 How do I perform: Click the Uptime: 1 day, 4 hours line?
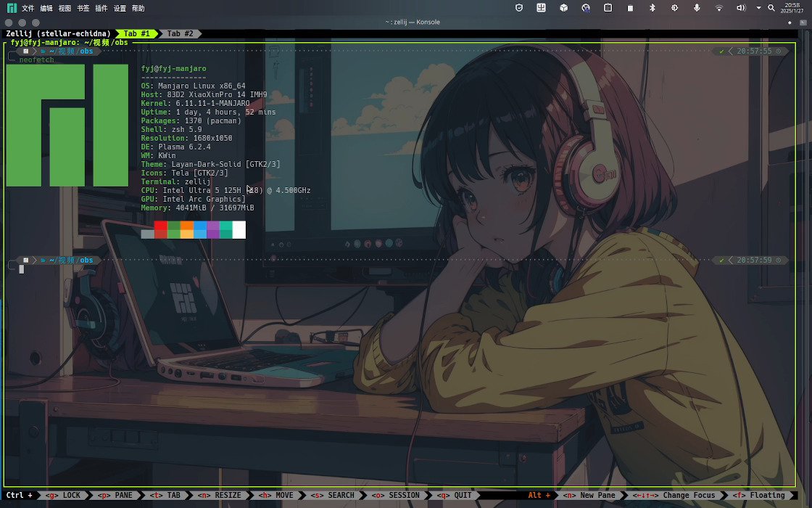208,112
